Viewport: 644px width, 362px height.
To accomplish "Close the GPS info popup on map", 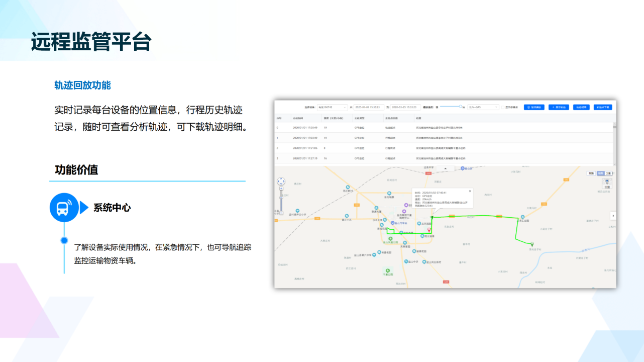I will tap(470, 191).
